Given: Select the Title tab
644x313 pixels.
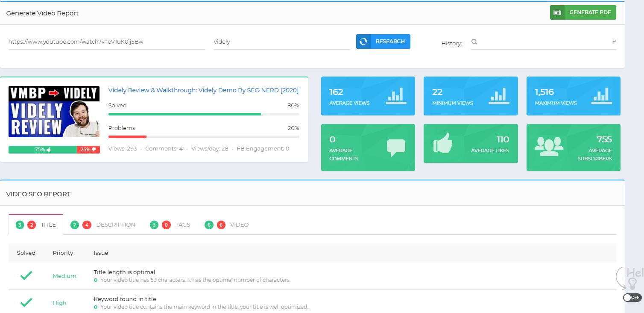Looking at the screenshot, I should tap(36, 224).
